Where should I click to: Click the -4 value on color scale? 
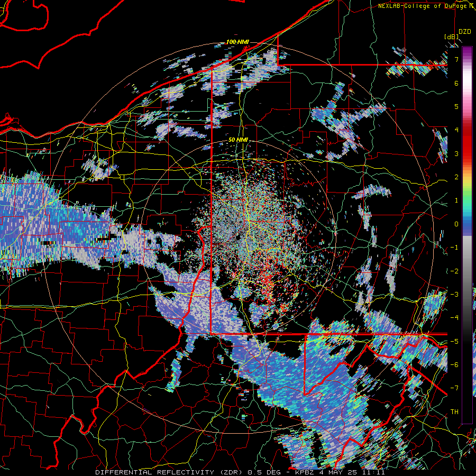(x=454, y=318)
